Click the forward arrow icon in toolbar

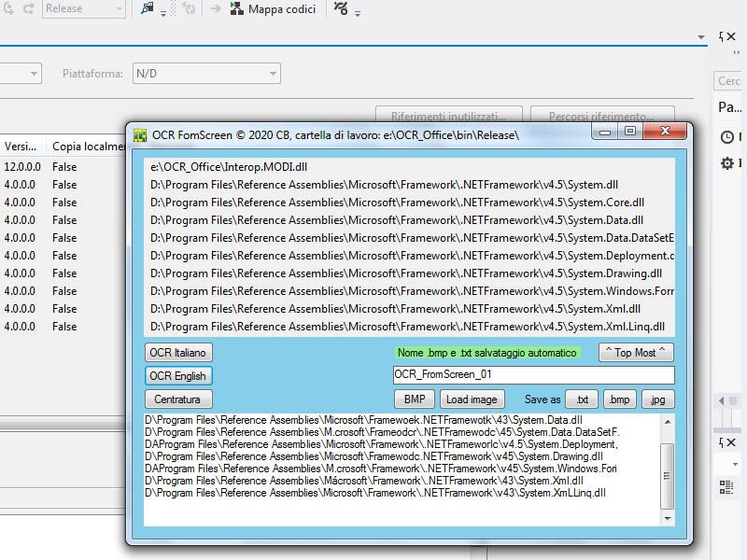click(216, 8)
